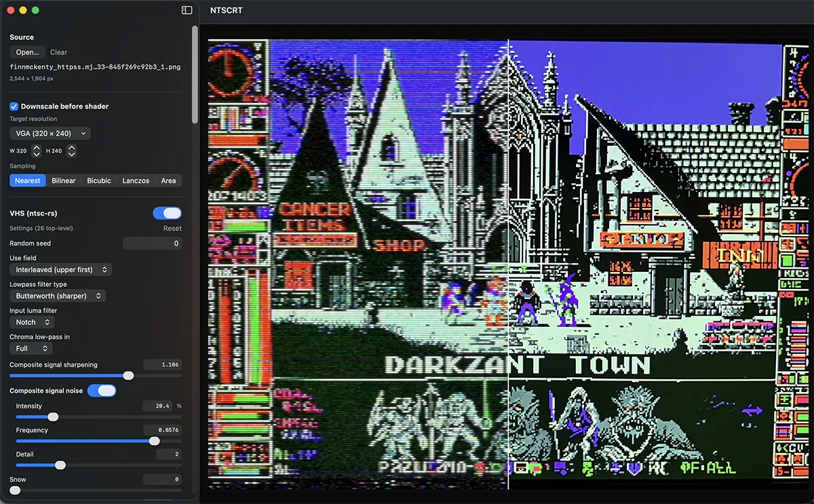The width and height of the screenshot is (814, 504).
Task: Select Bicubic sampling mode
Action: click(x=99, y=180)
